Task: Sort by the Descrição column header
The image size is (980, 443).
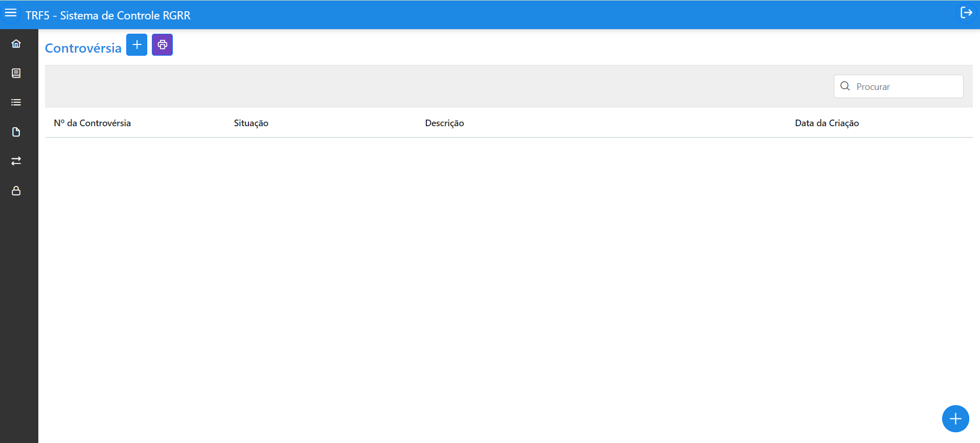Action: [x=444, y=123]
